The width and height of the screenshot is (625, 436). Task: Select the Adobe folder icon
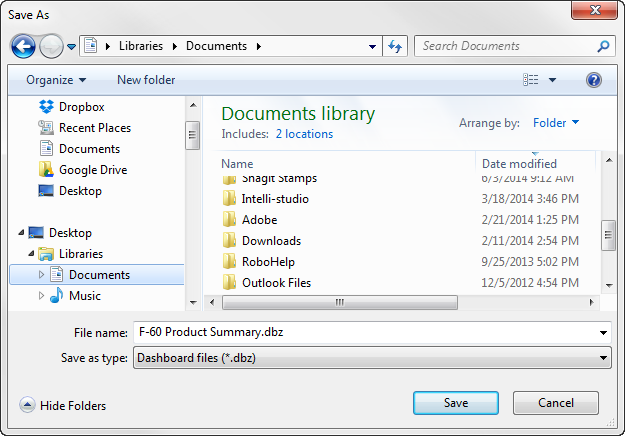[x=229, y=220]
